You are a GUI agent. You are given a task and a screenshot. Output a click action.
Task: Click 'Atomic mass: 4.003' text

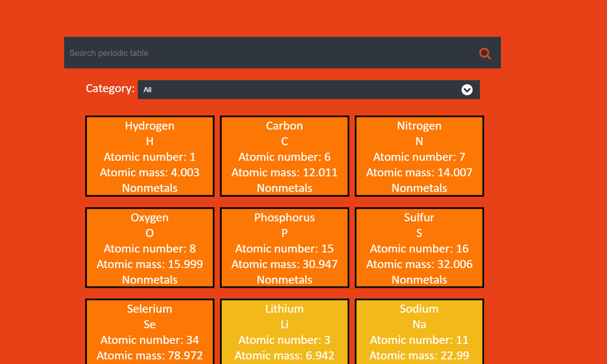point(150,173)
